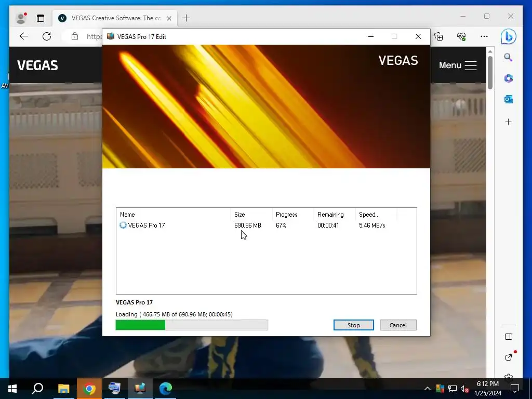Viewport: 532px width, 399px height.
Task: Open the Bing Copilot sidebar button
Action: coord(508,36)
